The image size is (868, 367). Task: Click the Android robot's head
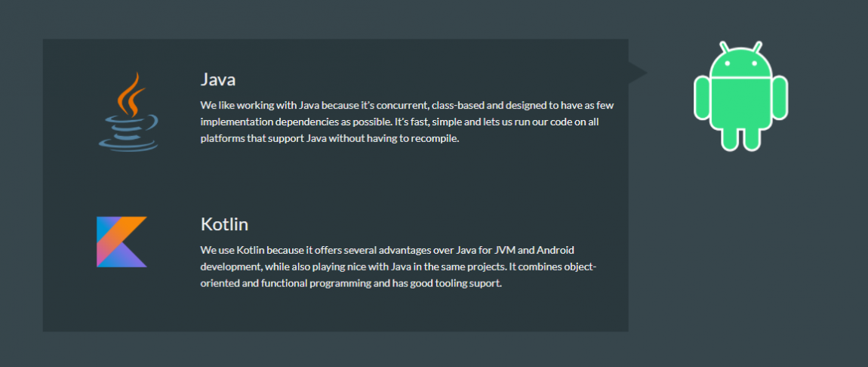740,61
